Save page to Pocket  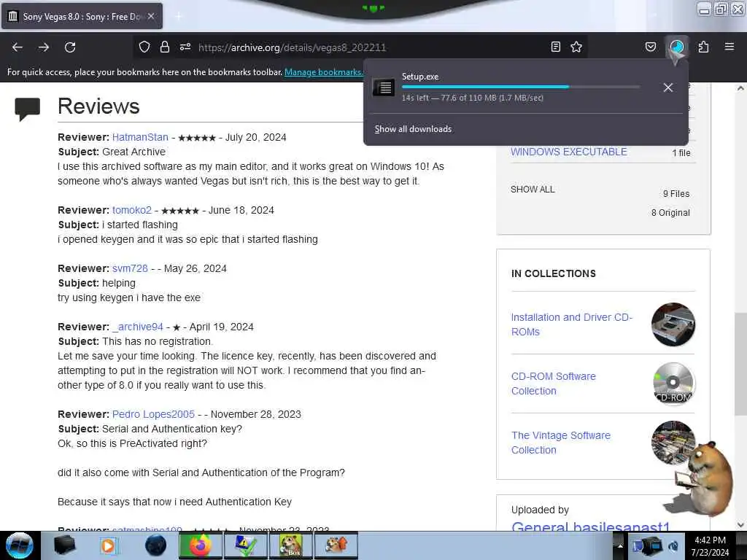point(650,47)
